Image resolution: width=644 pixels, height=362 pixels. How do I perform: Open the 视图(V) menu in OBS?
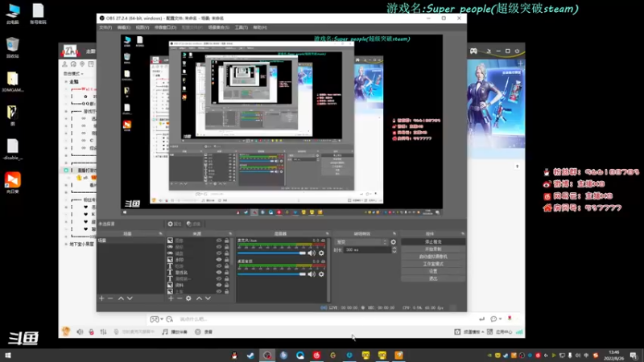pos(142,27)
